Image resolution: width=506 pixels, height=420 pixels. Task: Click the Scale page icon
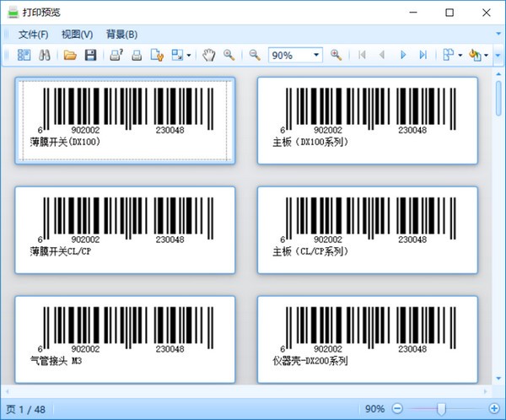(177, 55)
